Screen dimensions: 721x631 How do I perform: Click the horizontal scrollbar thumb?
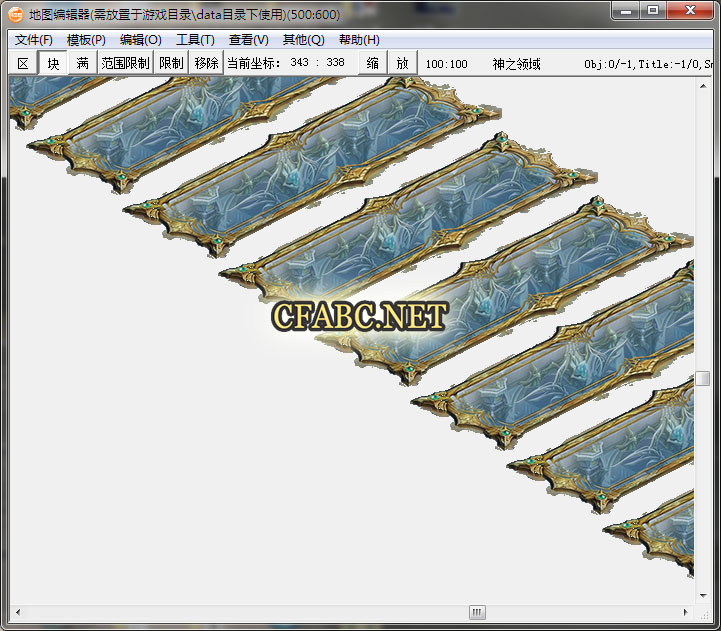[477, 612]
